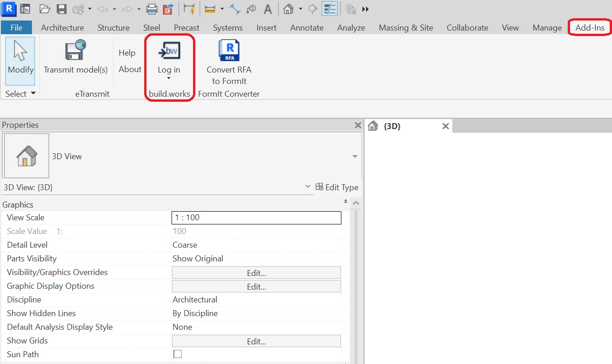Click the Show Hidden Lines value By Discipline
Image resolution: width=612 pixels, height=364 pixels.
coord(195,313)
